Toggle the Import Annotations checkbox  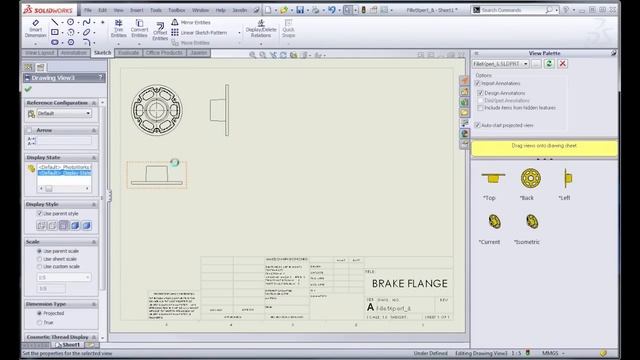[477, 83]
